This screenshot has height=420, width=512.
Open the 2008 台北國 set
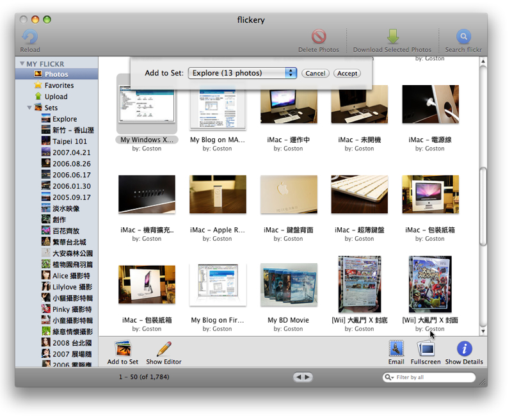coord(56,343)
